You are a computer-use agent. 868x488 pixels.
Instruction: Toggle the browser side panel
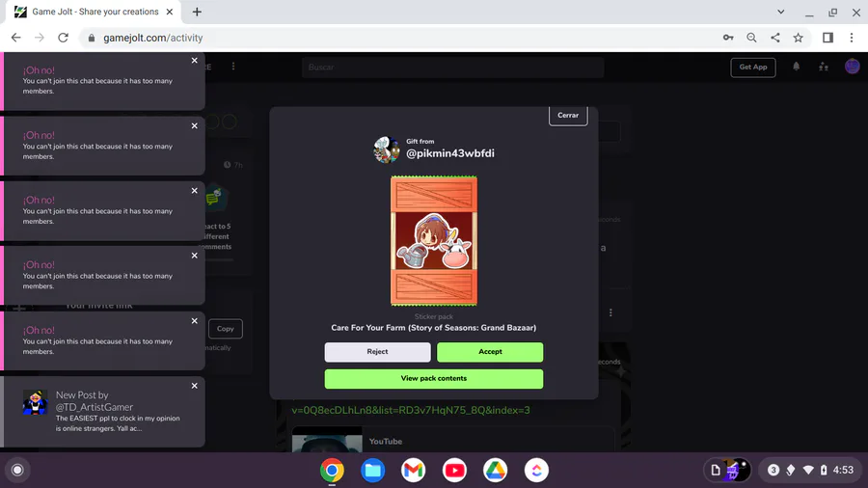[x=827, y=38]
